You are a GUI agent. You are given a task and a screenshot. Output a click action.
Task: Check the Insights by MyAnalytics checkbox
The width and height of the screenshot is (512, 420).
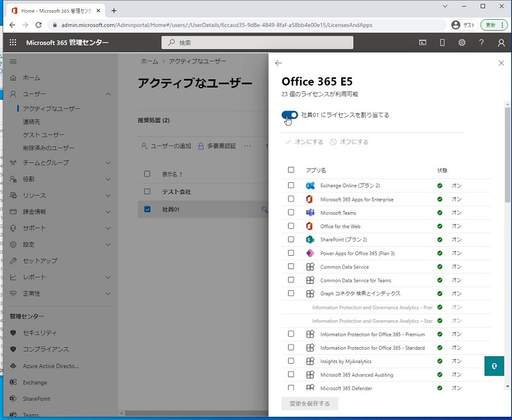pos(291,361)
